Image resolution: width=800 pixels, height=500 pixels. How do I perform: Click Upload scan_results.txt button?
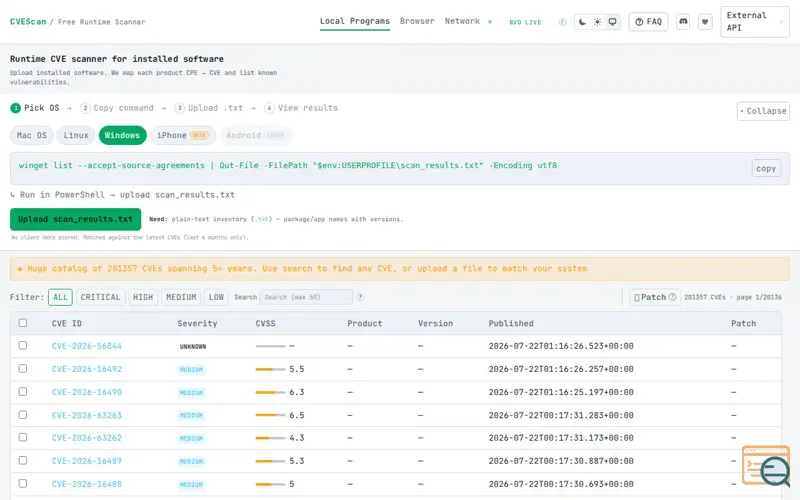[x=76, y=219]
